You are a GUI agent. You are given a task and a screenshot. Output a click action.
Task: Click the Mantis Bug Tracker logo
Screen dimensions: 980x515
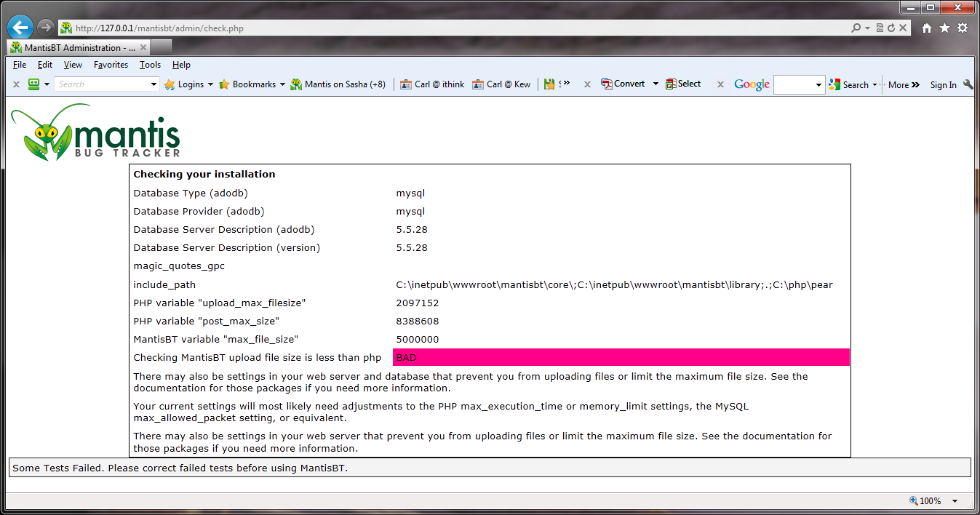pyautogui.click(x=96, y=132)
